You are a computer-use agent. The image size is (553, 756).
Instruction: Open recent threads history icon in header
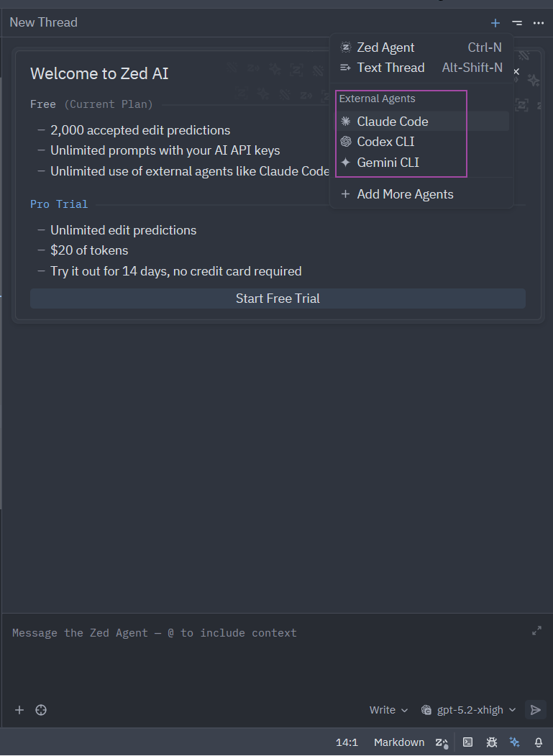[x=517, y=23]
